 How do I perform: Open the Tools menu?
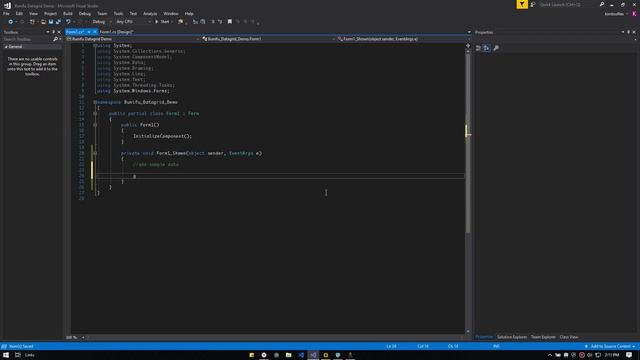(118, 13)
